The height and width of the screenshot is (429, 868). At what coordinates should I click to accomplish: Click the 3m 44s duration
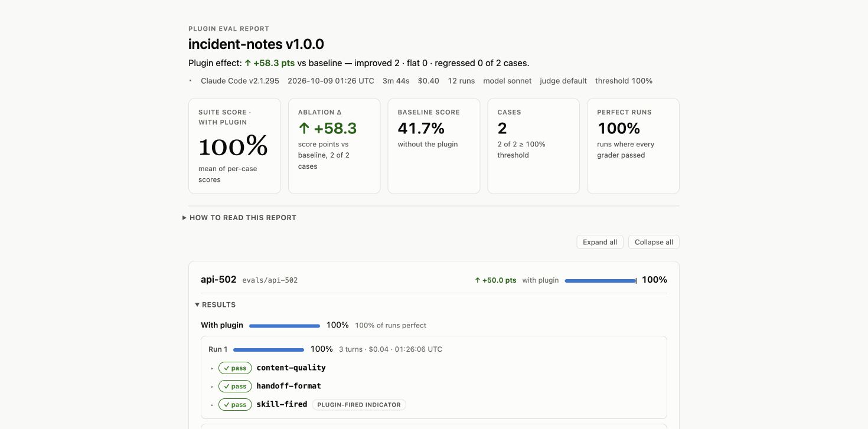(396, 81)
